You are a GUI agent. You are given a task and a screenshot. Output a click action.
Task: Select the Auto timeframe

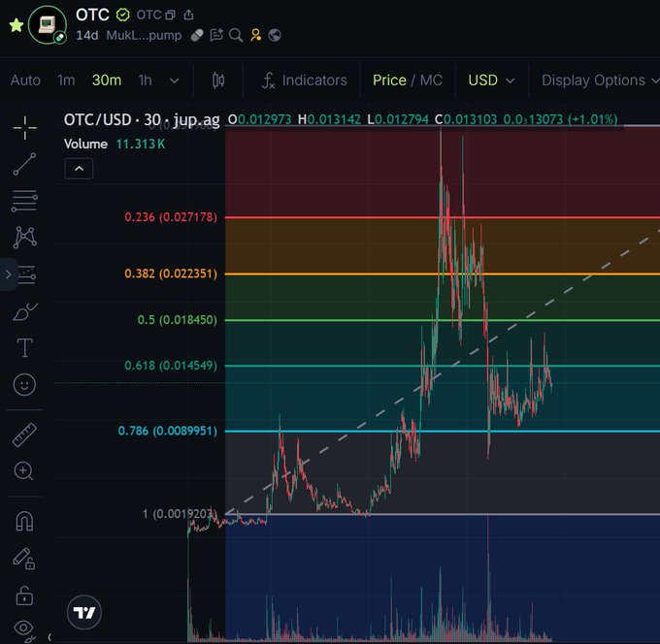tap(25, 80)
